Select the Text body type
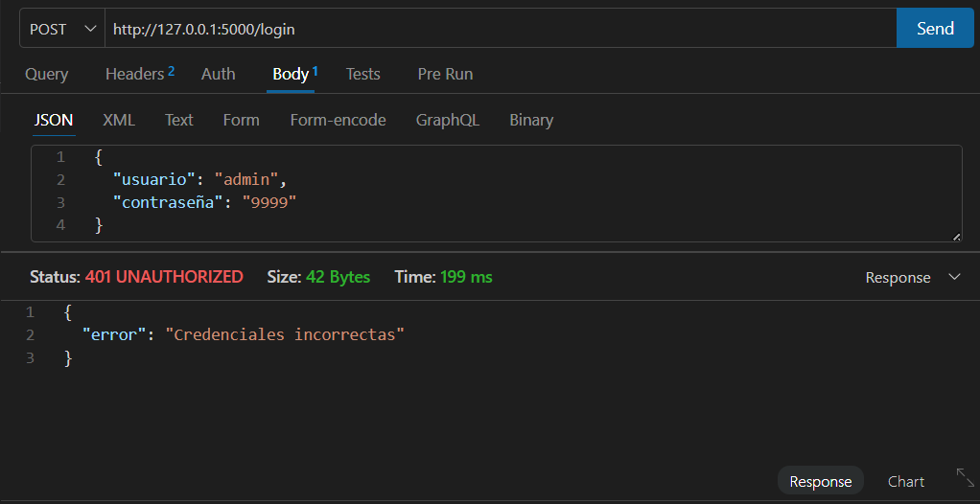Viewport: 980px width, 504px height. [x=178, y=120]
